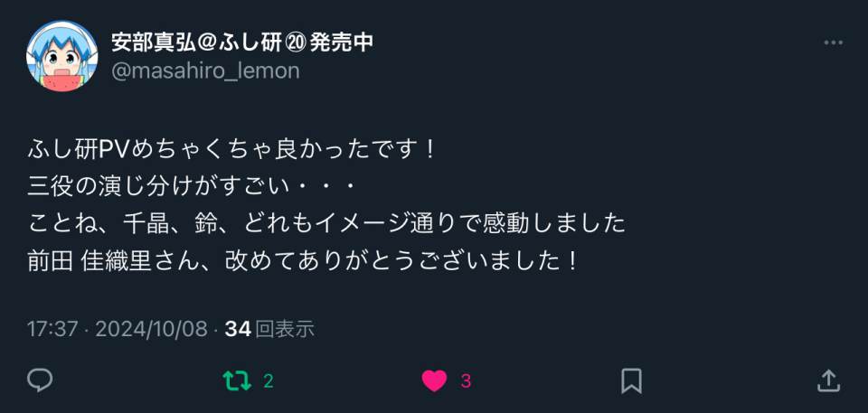Image resolution: width=868 pixels, height=413 pixels.
Task: Toggle the bookmark icon on this post
Action: pyautogui.click(x=631, y=380)
